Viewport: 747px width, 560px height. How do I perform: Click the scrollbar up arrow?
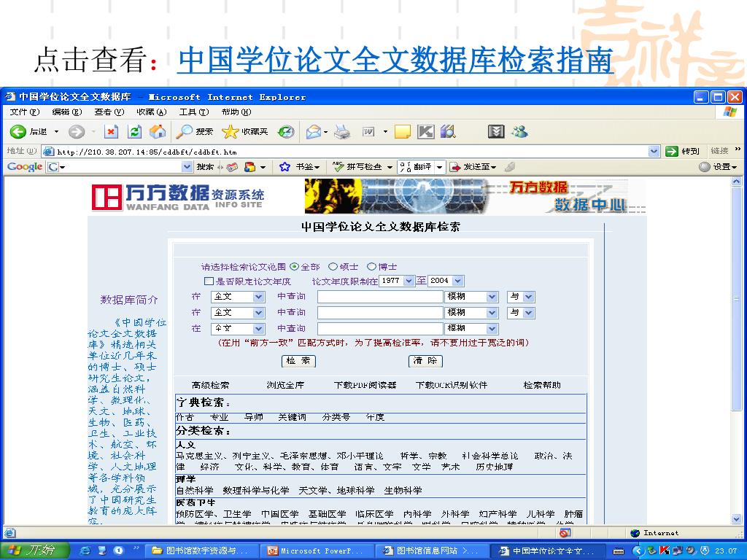tap(737, 182)
